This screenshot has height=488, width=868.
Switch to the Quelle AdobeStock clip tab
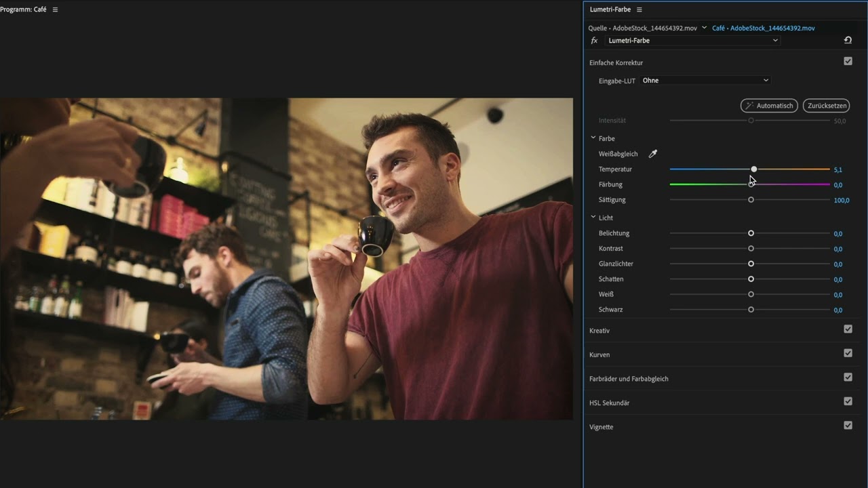tap(643, 28)
